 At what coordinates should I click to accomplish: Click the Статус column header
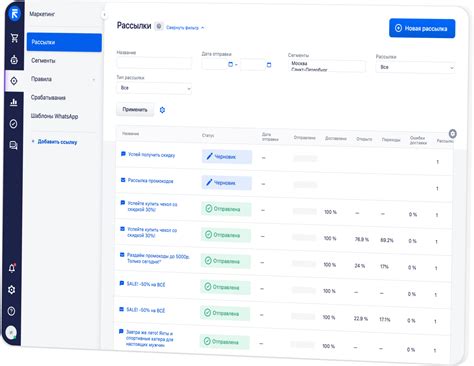pos(208,136)
